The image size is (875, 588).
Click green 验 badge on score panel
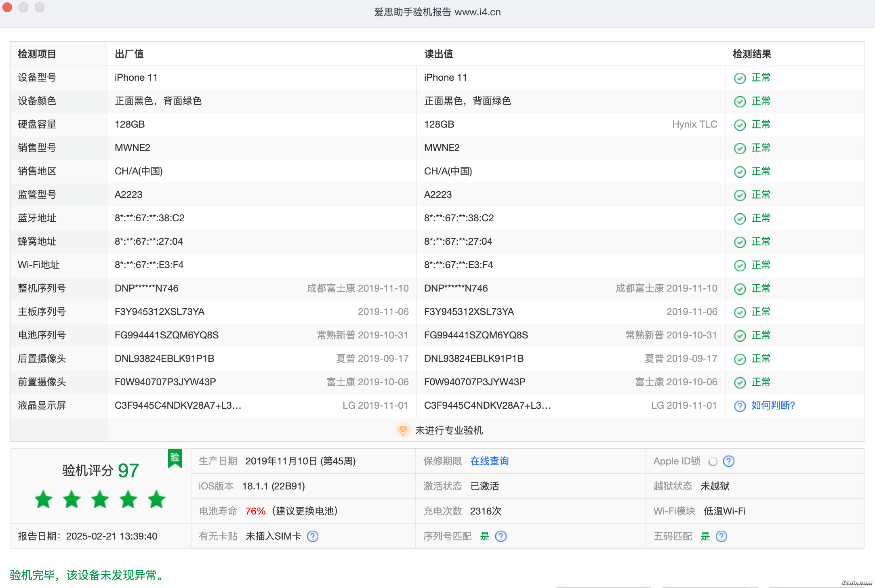pyautogui.click(x=175, y=458)
